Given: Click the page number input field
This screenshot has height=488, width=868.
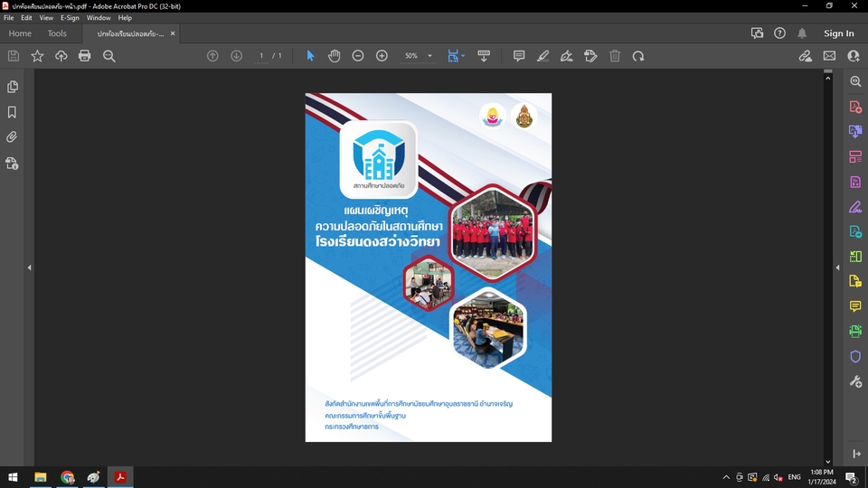Looking at the screenshot, I should (261, 56).
